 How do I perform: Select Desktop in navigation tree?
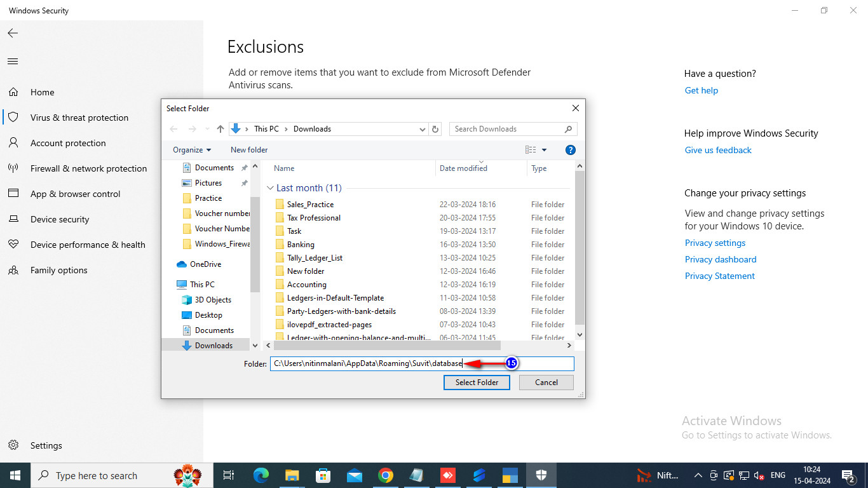pos(208,315)
